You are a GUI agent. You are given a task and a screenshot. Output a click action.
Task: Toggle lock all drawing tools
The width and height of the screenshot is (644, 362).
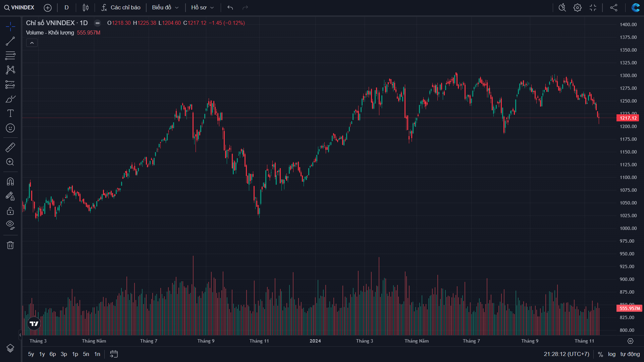click(x=10, y=211)
